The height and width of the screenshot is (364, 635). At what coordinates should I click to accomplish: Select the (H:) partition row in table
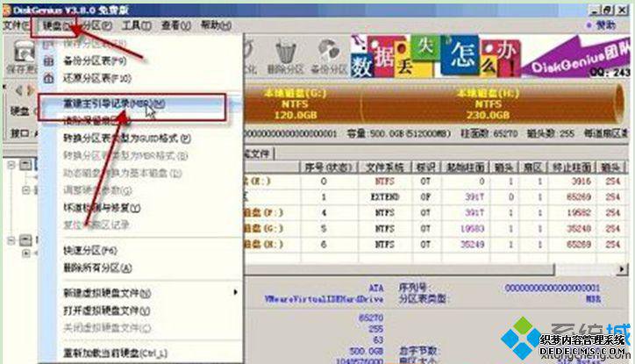click(x=435, y=245)
